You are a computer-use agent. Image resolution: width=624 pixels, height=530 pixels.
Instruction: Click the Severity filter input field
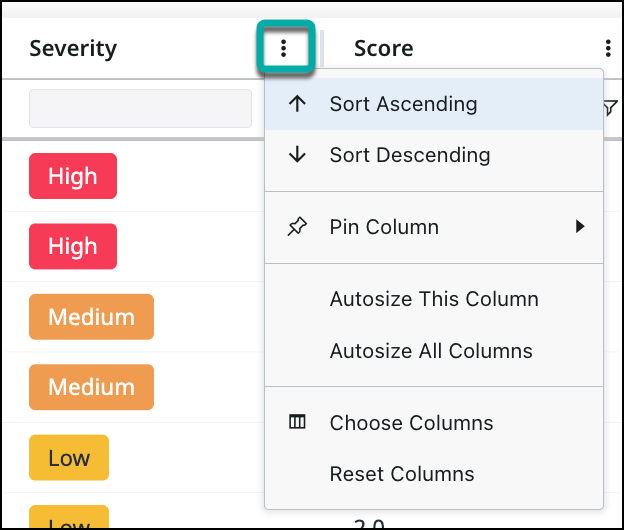tap(140, 108)
